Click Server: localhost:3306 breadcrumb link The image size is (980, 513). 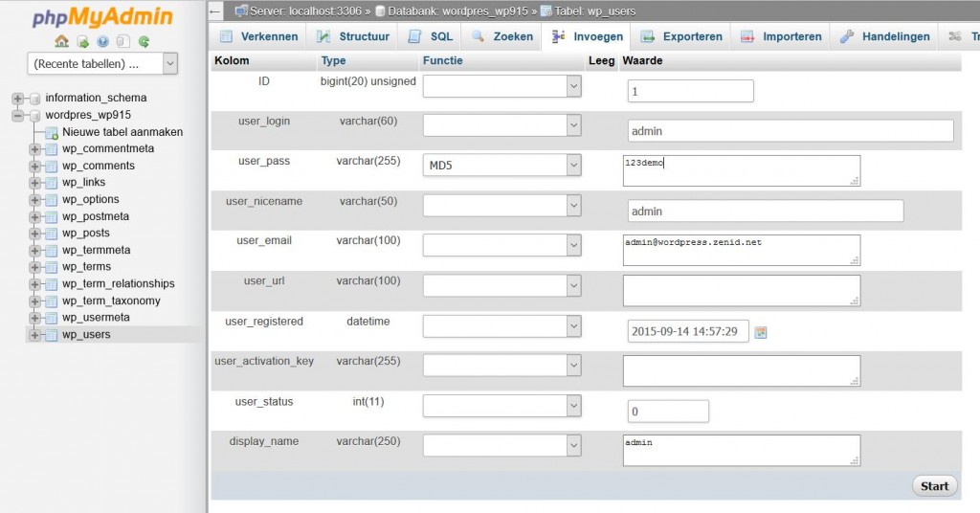point(305,11)
